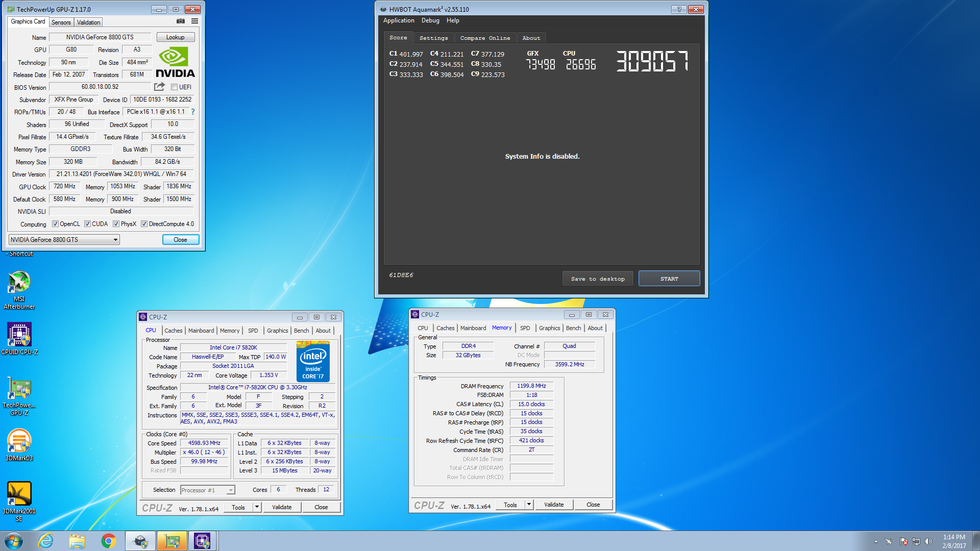Click the Driver Version field in GPU-Z
Image resolution: width=980 pixels, height=551 pixels.
(121, 174)
